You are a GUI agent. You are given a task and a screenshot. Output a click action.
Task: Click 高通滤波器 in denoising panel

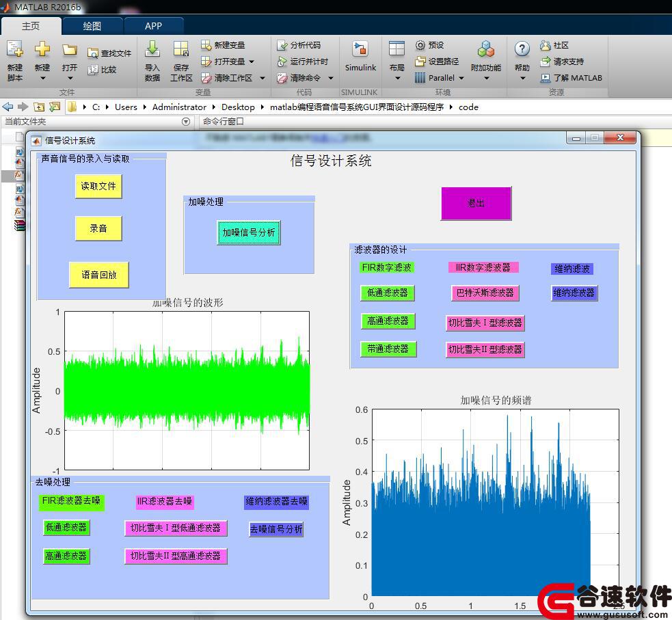(x=66, y=556)
